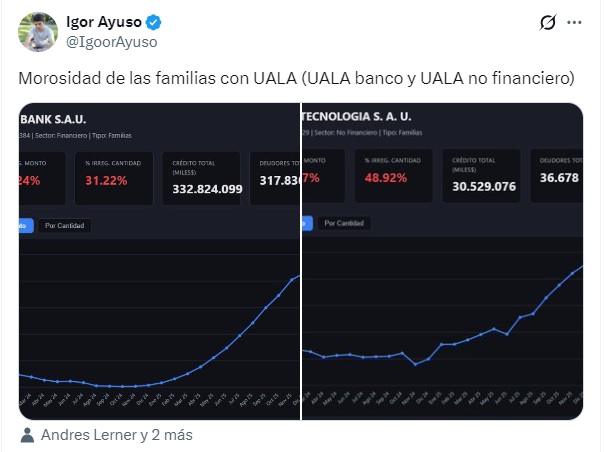The image size is (604, 452).
Task: Open the 'Andres Lerner y 2 más' link
Action: pyautogui.click(x=116, y=435)
